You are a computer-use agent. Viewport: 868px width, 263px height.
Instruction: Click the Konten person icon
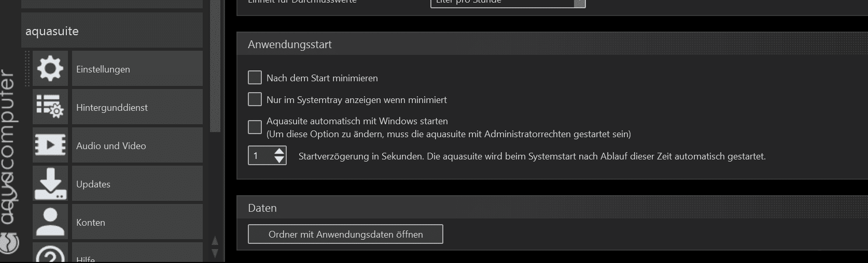(50, 222)
